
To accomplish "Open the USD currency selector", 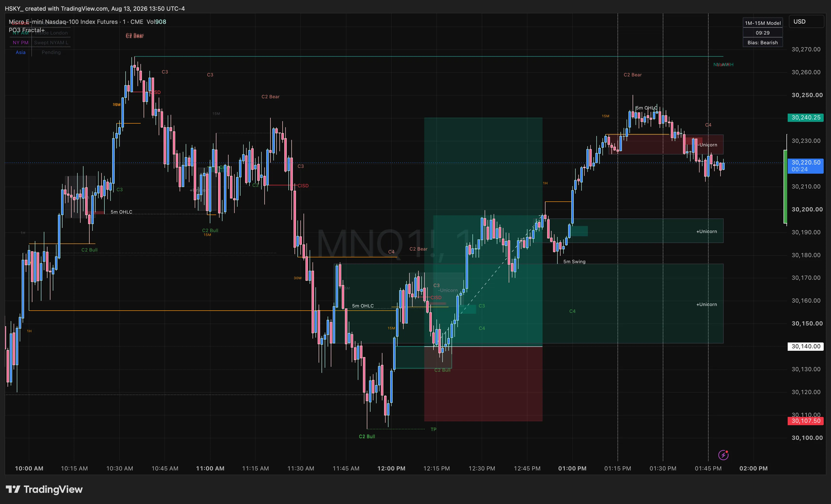I will [806, 22].
